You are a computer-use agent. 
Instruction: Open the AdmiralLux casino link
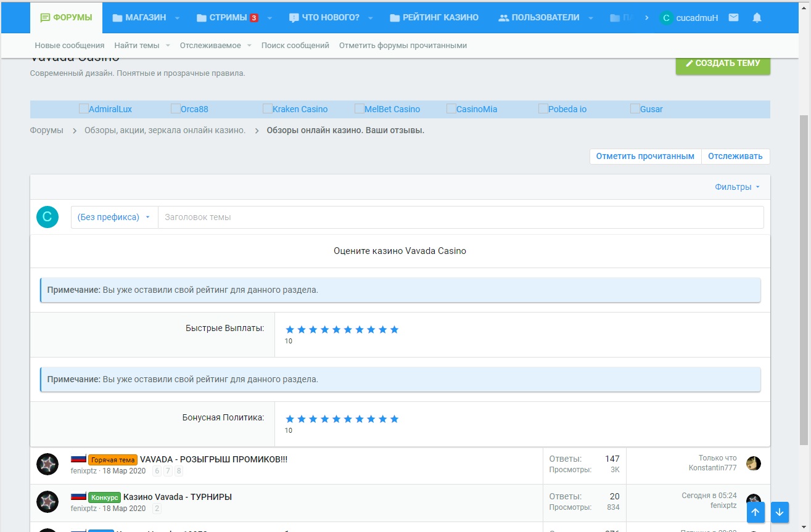105,109
